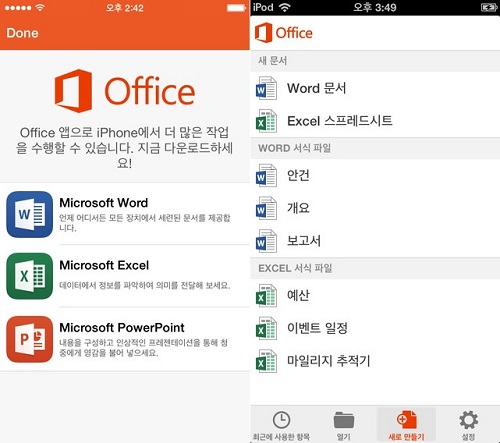Open the 'Microsoft Word' title link
The image size is (500, 443).
(104, 203)
